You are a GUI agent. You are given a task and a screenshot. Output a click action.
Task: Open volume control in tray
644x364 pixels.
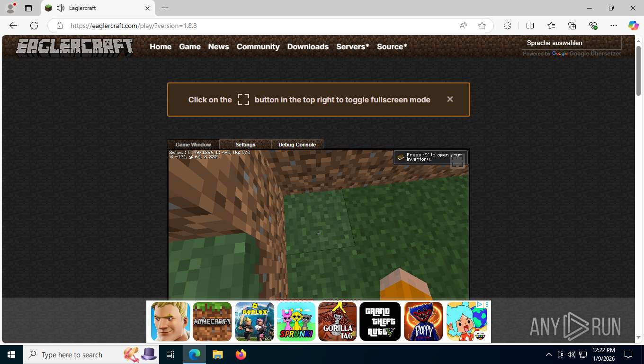[571, 355]
